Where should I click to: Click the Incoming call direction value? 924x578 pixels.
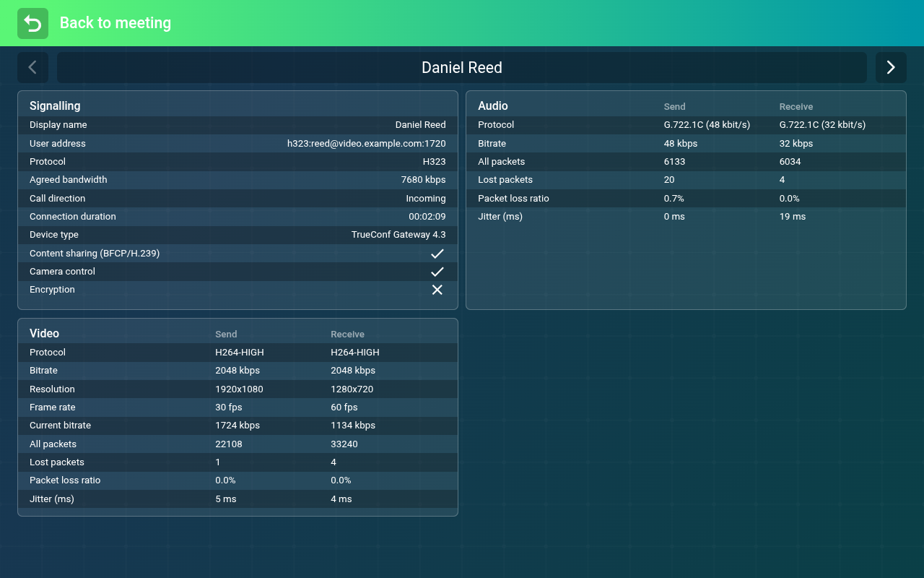click(x=426, y=199)
